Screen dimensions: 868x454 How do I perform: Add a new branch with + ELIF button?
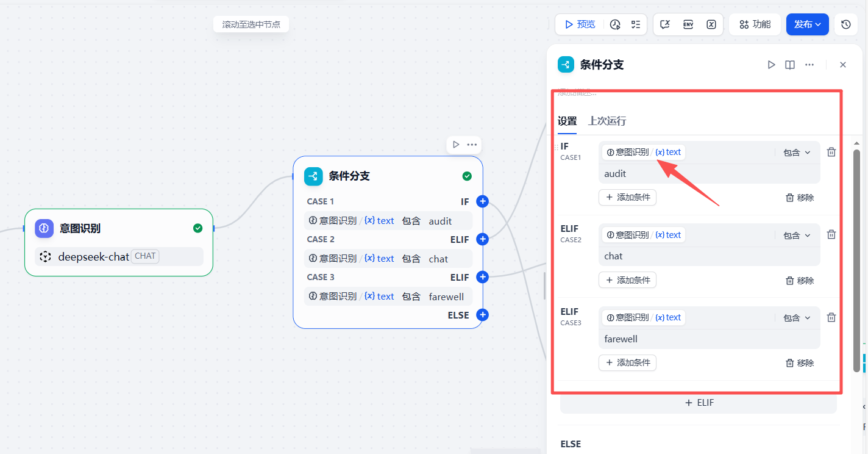[x=699, y=403]
